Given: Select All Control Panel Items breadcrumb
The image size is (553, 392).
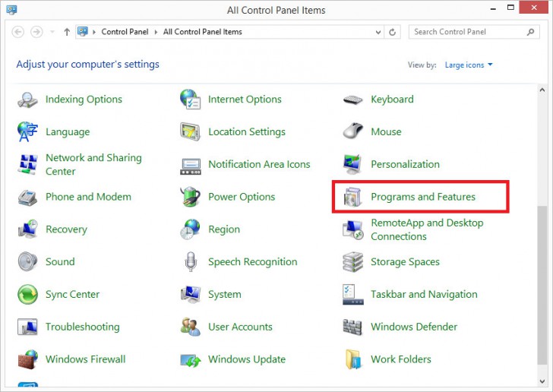Looking at the screenshot, I should coord(202,32).
